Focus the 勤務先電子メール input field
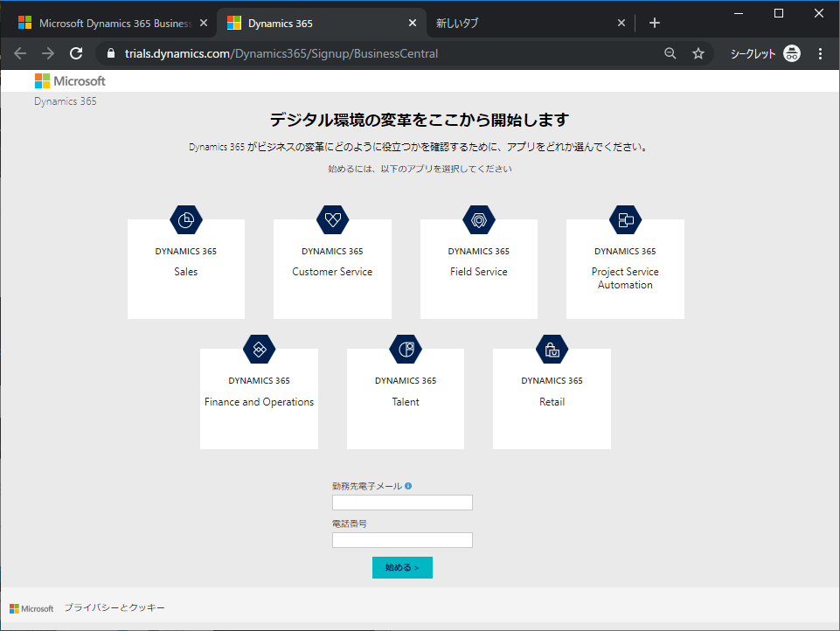The height and width of the screenshot is (631, 840). [402, 503]
